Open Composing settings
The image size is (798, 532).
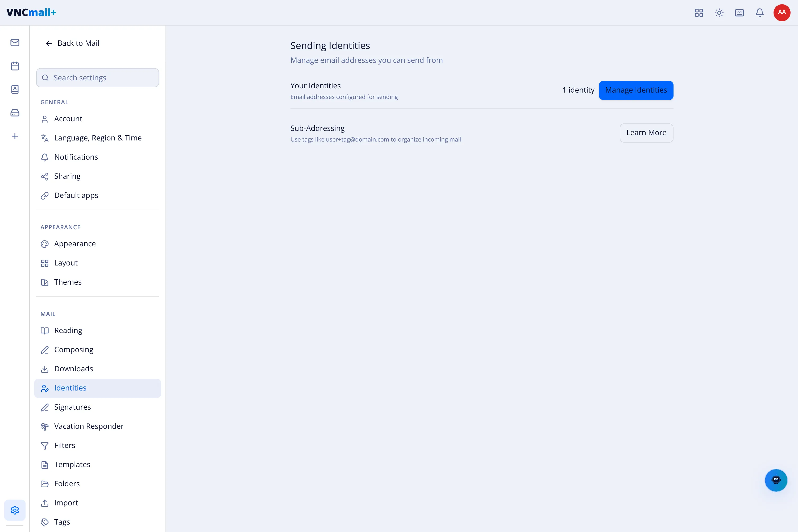point(98,350)
